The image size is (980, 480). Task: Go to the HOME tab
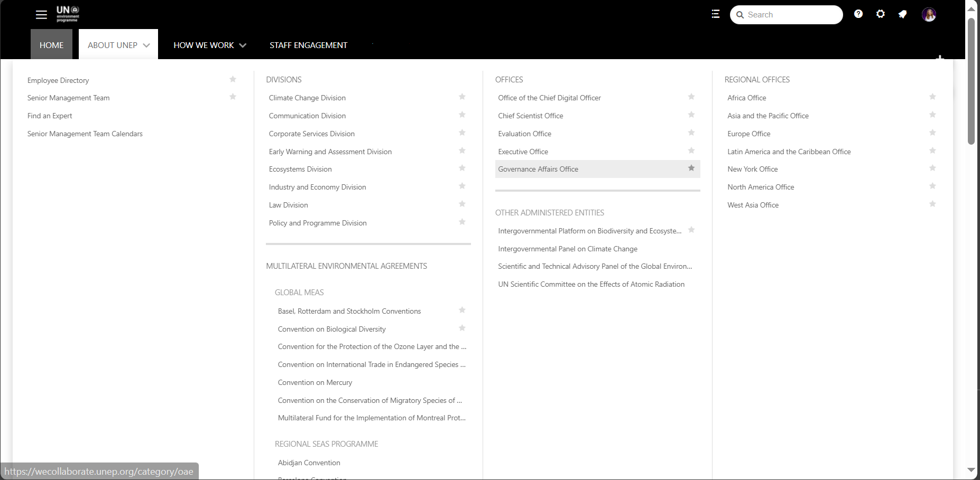tap(51, 45)
